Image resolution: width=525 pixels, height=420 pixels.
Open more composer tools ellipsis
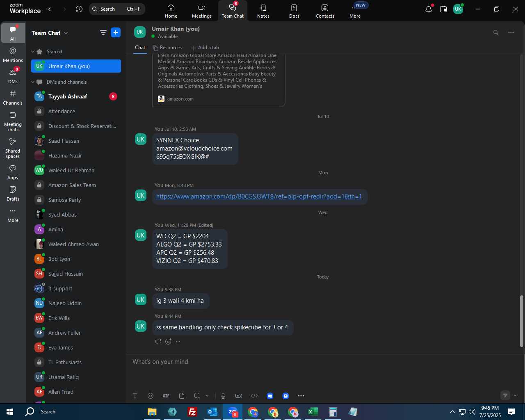301,396
